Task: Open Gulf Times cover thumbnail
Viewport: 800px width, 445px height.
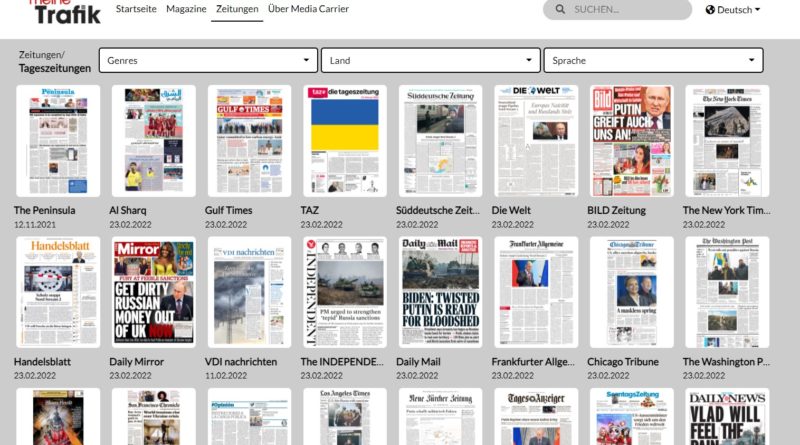Action: (249, 141)
